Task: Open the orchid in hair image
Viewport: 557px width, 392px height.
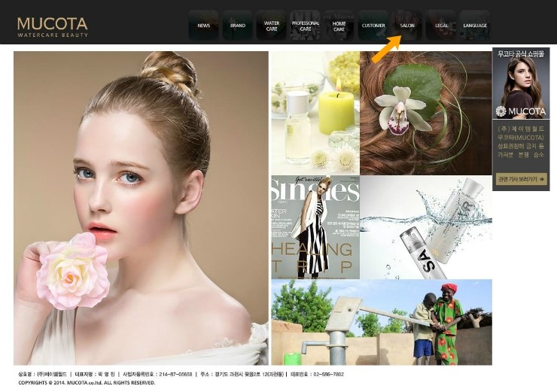Action: 425,113
